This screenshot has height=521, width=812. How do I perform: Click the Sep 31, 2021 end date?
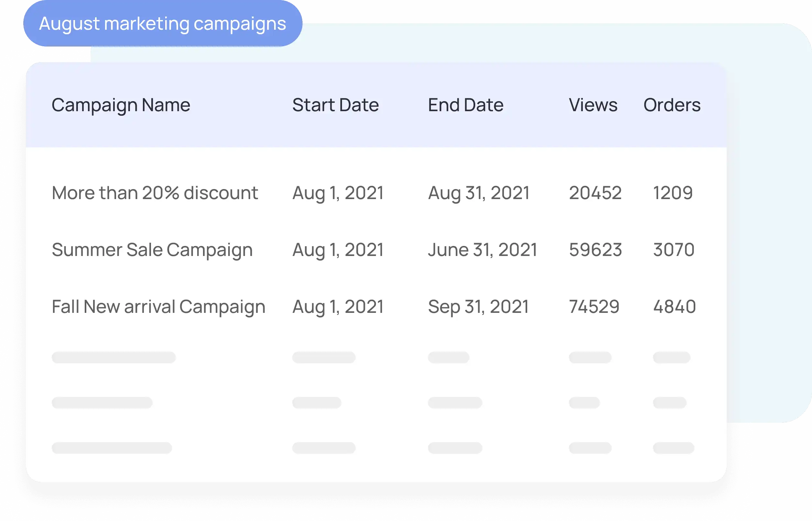tap(478, 306)
